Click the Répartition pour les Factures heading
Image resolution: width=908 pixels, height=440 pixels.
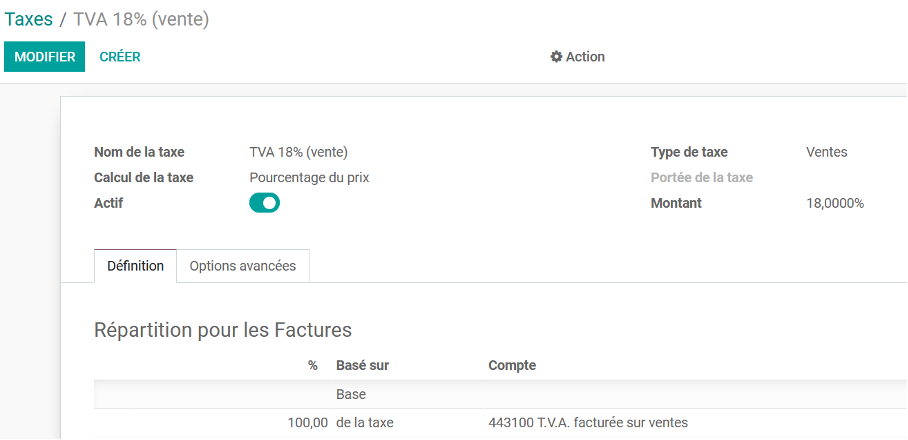point(223,330)
